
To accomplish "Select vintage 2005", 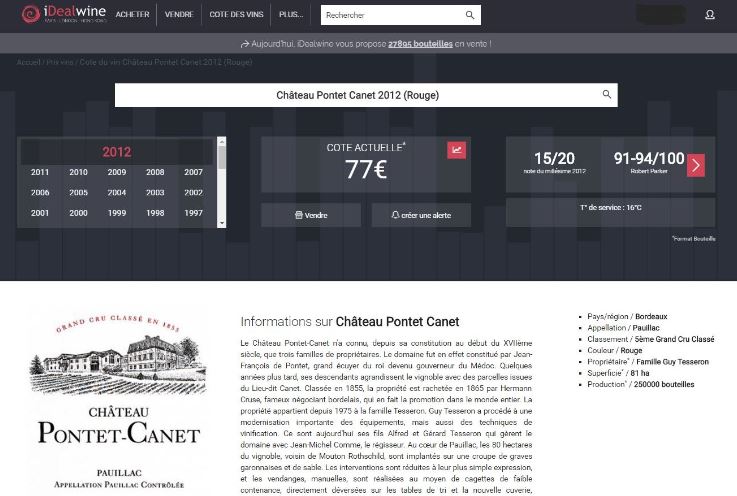I will tap(78, 192).
